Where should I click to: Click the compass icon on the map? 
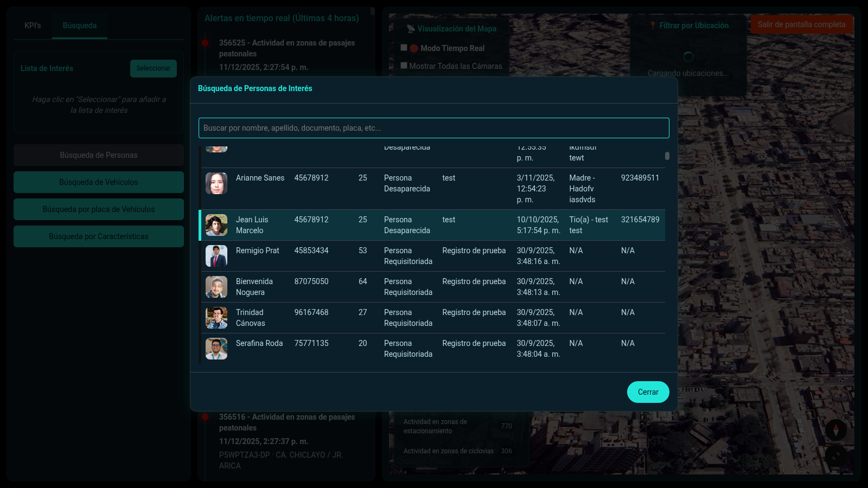click(x=835, y=430)
